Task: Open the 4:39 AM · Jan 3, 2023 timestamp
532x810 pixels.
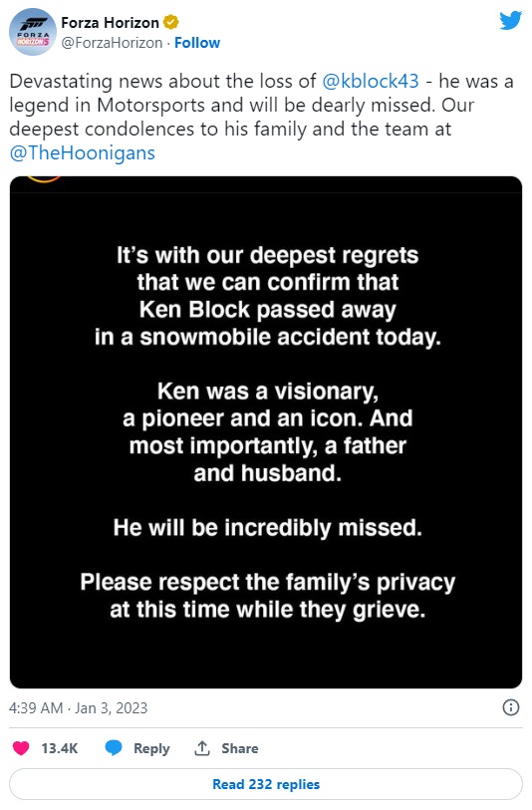Action: tap(79, 707)
